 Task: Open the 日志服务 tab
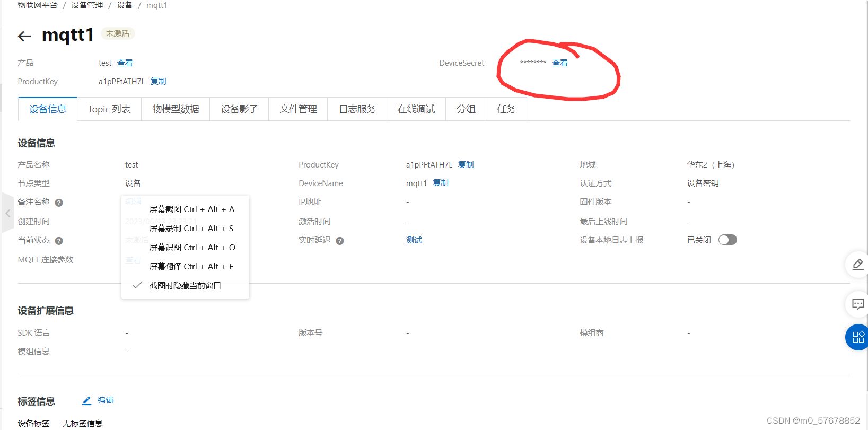(x=357, y=109)
